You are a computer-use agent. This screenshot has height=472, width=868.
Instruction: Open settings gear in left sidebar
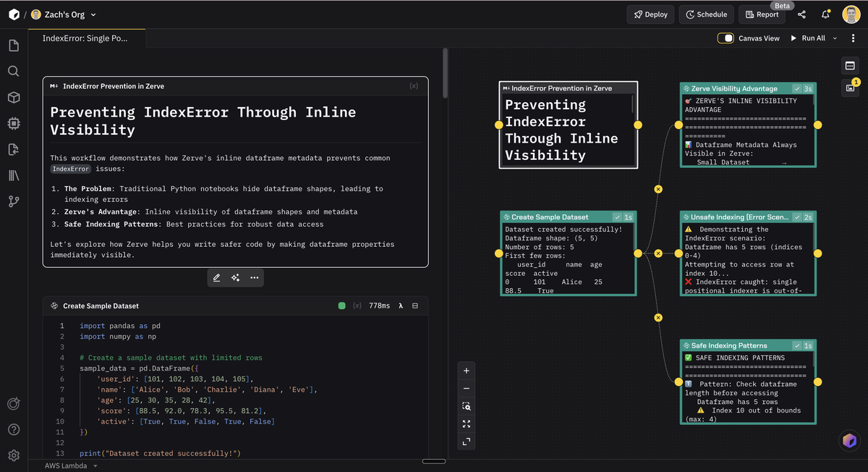pos(14,455)
